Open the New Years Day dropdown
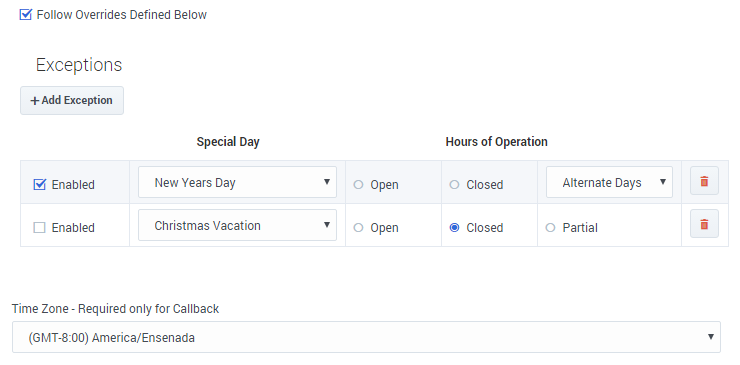 [237, 182]
